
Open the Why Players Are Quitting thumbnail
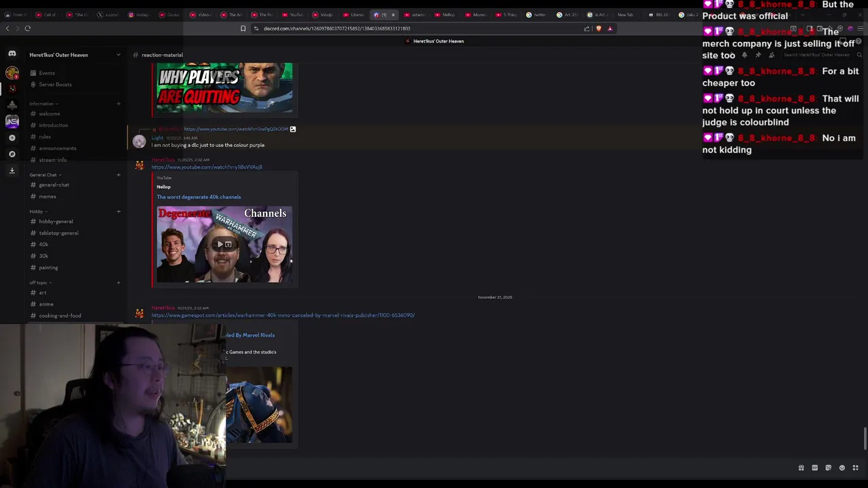point(224,87)
